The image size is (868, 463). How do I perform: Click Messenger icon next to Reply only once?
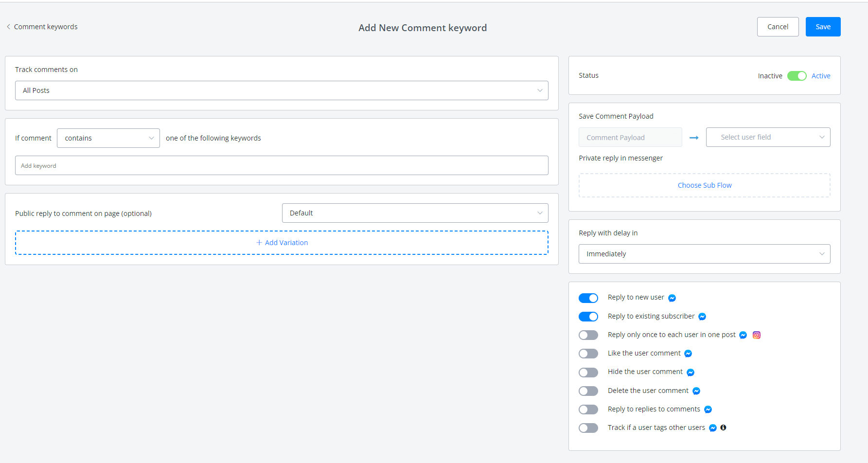[743, 335]
